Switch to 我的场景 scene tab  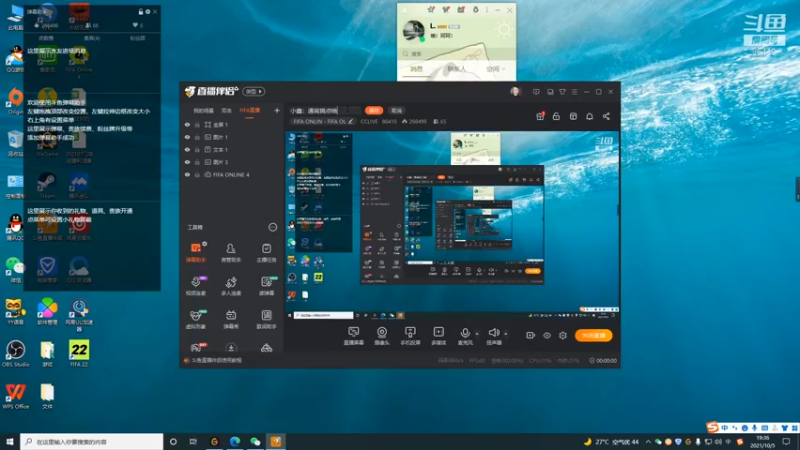[x=203, y=111]
